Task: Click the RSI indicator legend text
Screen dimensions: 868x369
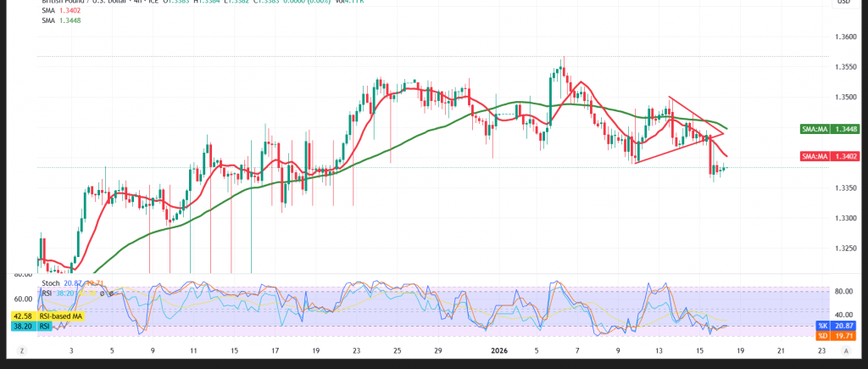Action: pyautogui.click(x=48, y=294)
